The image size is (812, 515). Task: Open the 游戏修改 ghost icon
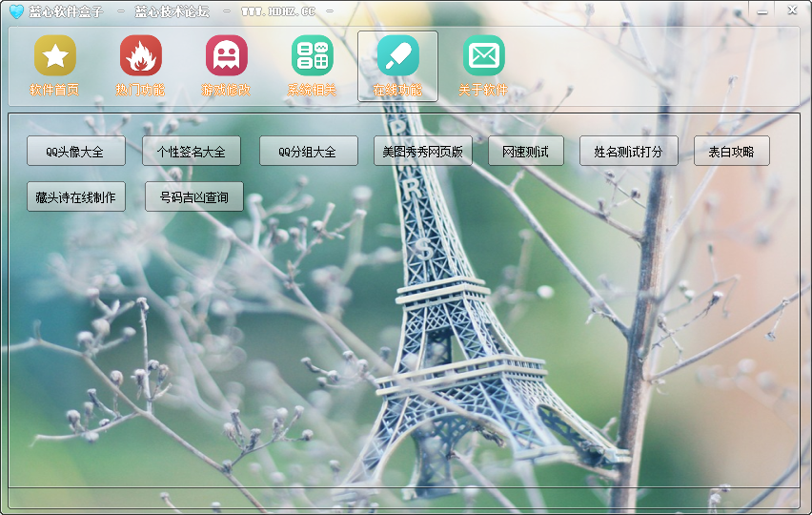[x=226, y=56]
